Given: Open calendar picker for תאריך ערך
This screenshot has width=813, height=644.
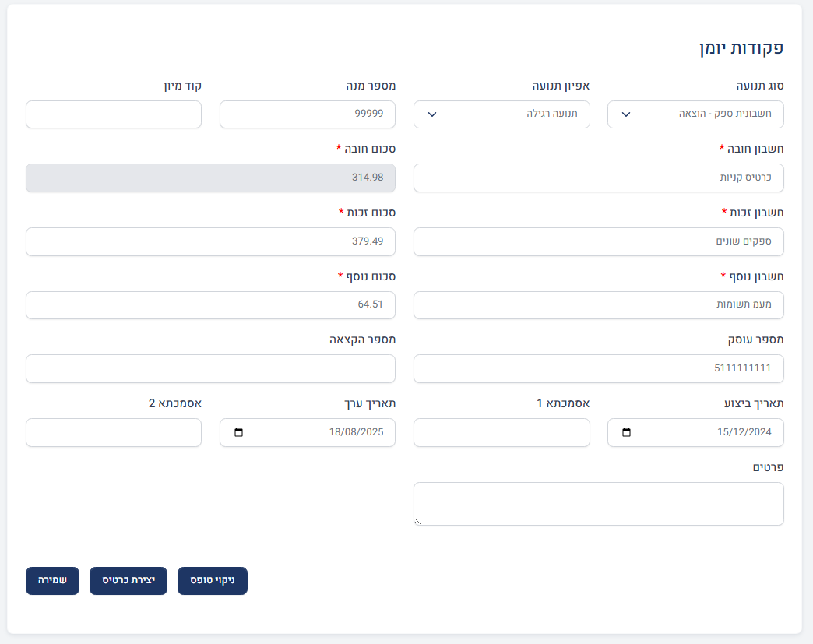Looking at the screenshot, I should pyautogui.click(x=238, y=433).
